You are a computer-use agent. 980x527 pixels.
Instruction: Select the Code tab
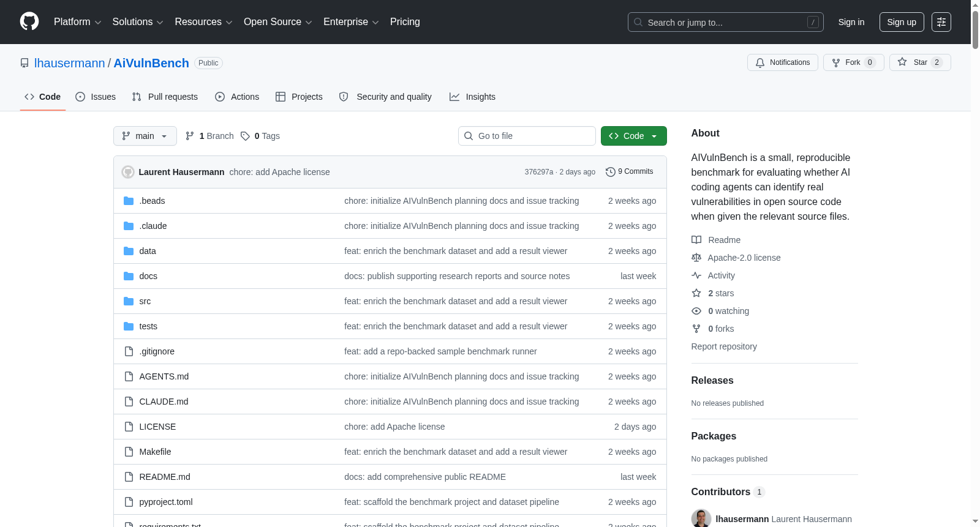[43, 97]
